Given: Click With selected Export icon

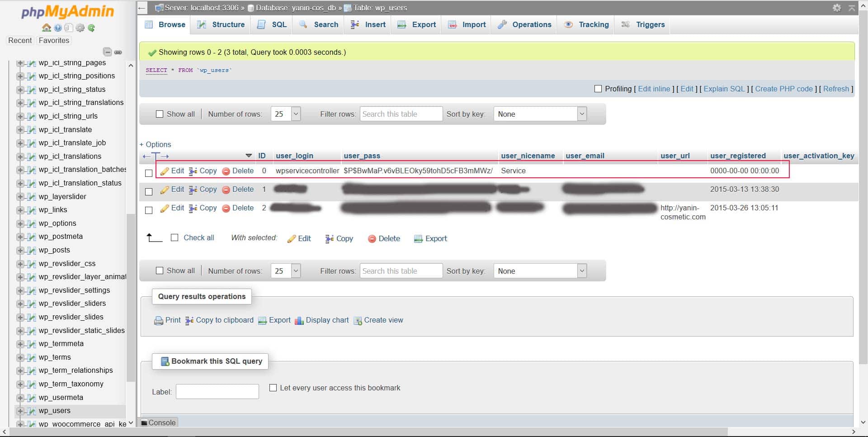Looking at the screenshot, I should [x=419, y=239].
